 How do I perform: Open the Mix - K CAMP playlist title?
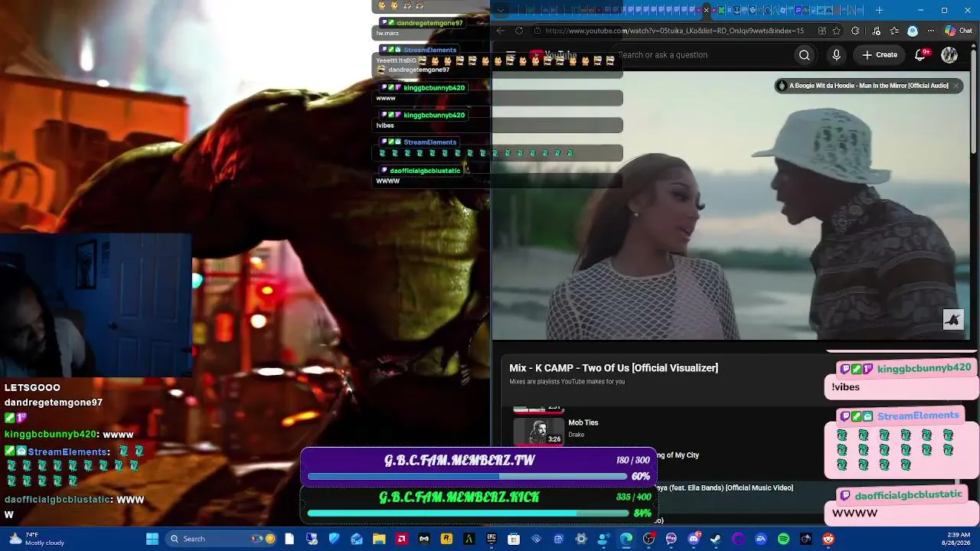click(614, 368)
